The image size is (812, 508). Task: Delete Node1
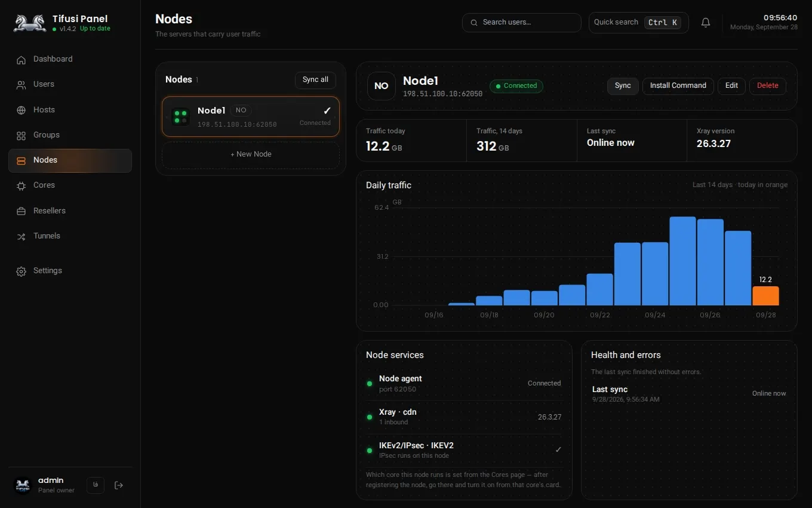coord(768,86)
